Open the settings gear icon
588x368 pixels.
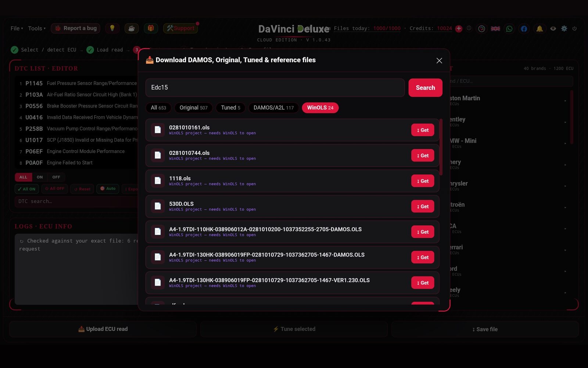pyautogui.click(x=564, y=28)
